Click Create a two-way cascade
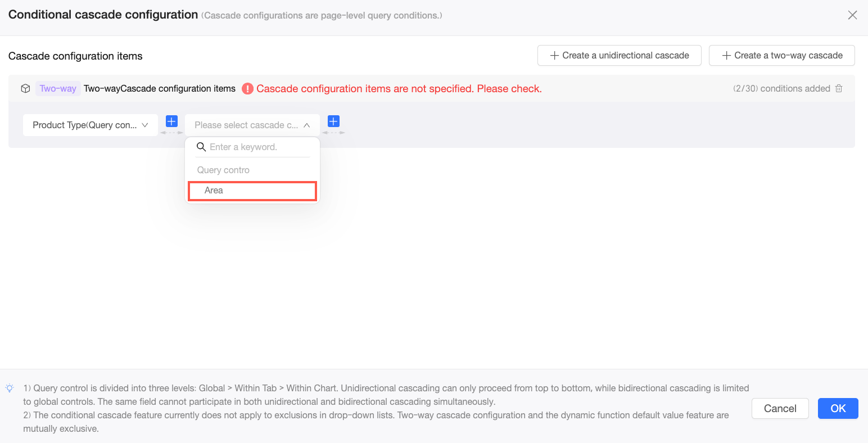The image size is (868, 443). [x=782, y=55]
